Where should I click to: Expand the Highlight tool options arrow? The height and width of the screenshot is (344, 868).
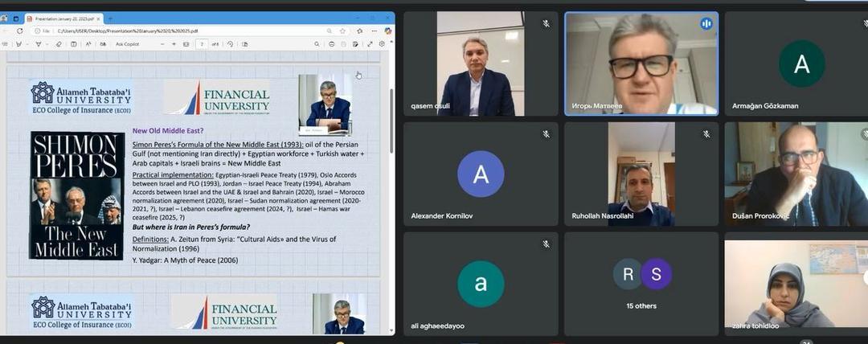tap(47, 44)
